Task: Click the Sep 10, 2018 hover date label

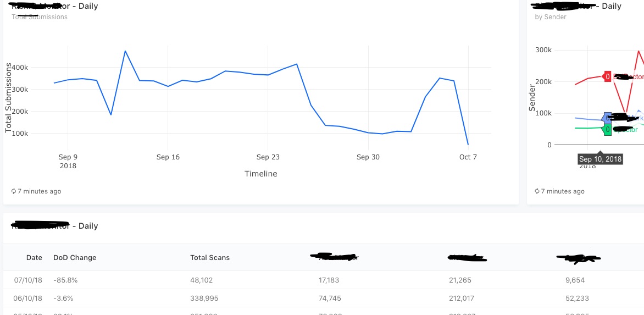Action: [601, 159]
